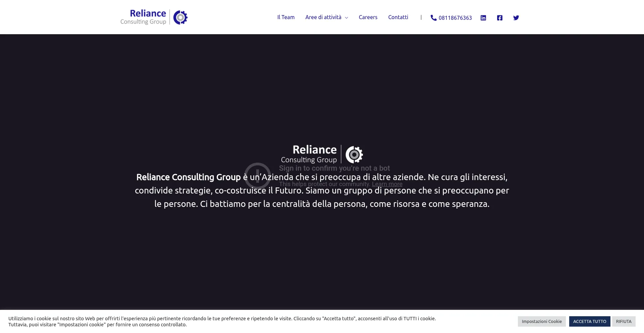Open the LinkedIn profile icon
The width and height of the screenshot is (644, 333).
coord(483,18)
